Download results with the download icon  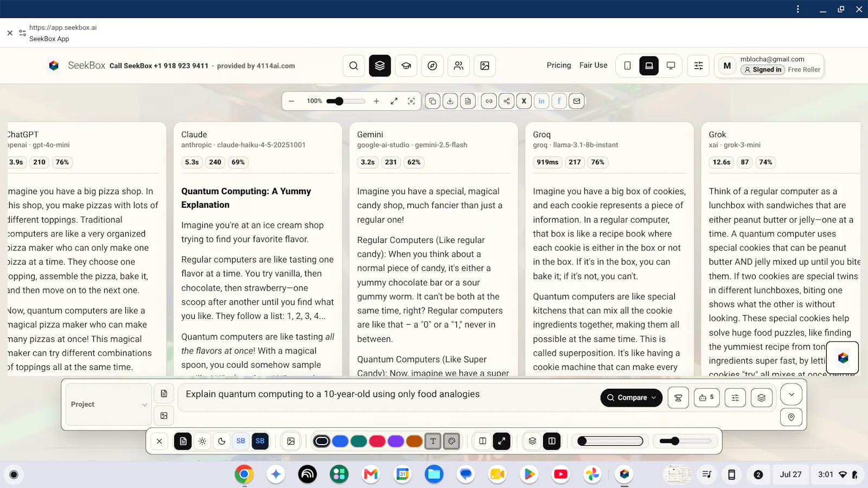[450, 101]
